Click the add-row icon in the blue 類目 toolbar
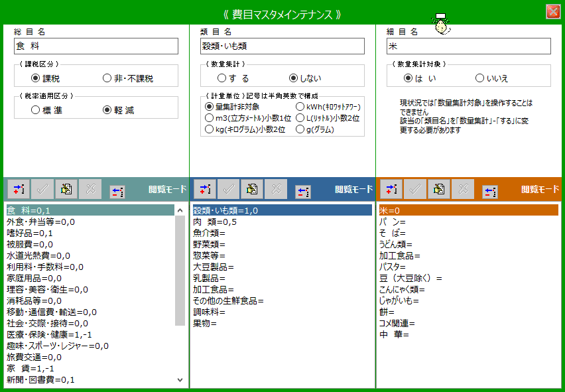565x392 pixels. click(204, 189)
